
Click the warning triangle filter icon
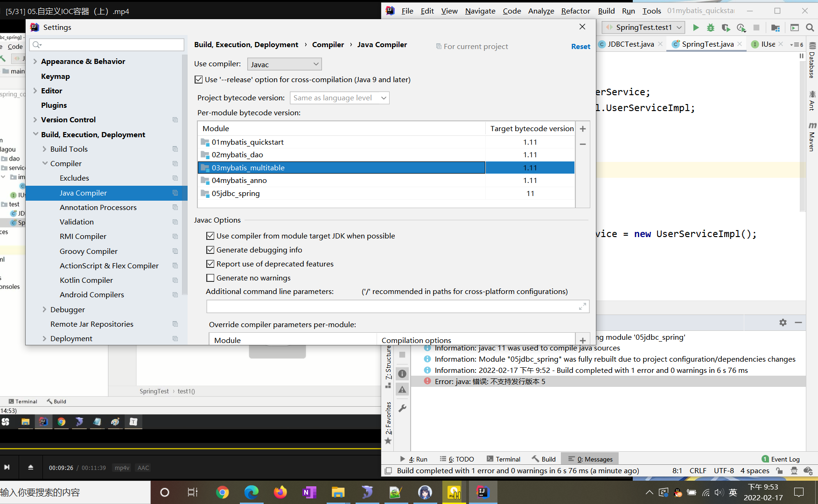tap(402, 389)
